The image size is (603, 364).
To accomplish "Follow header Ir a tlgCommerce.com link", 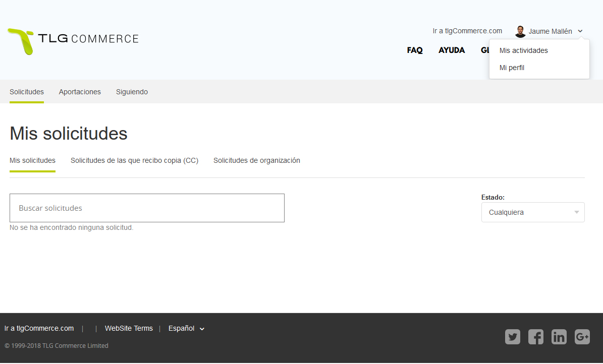I will click(467, 31).
